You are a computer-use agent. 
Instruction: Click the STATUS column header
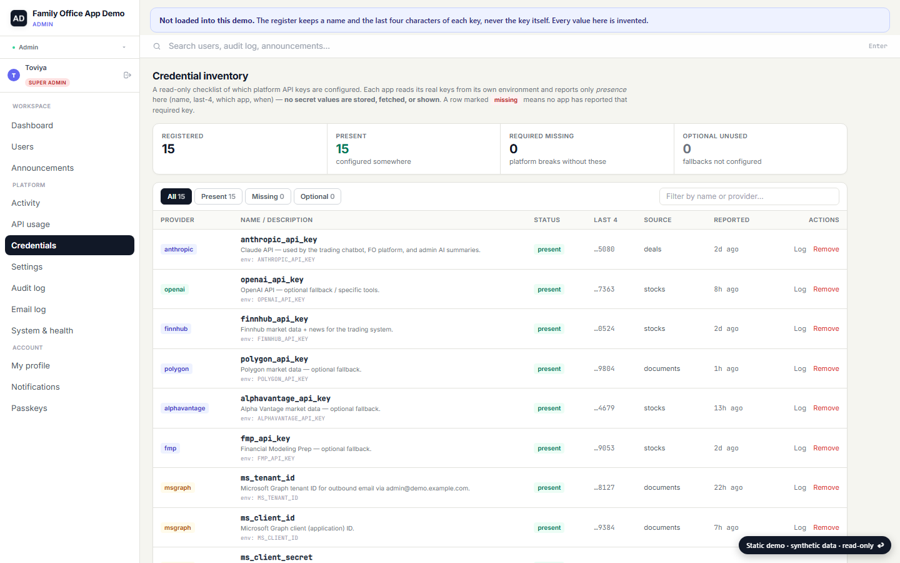(x=546, y=220)
